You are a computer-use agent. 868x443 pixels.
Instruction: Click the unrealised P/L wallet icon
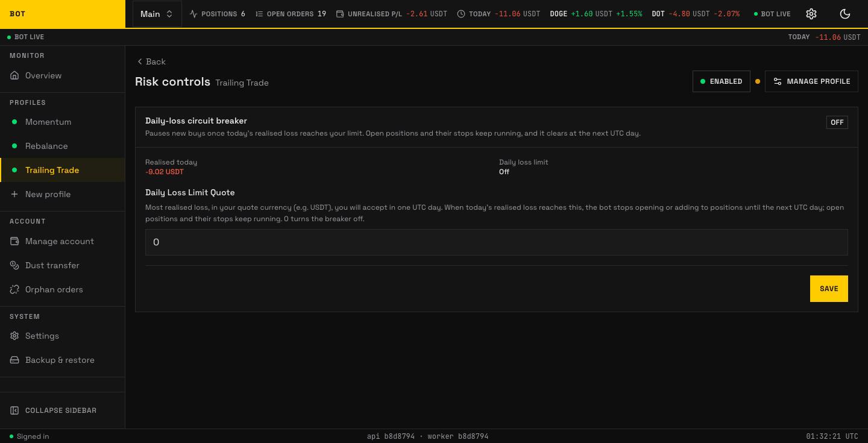(340, 14)
